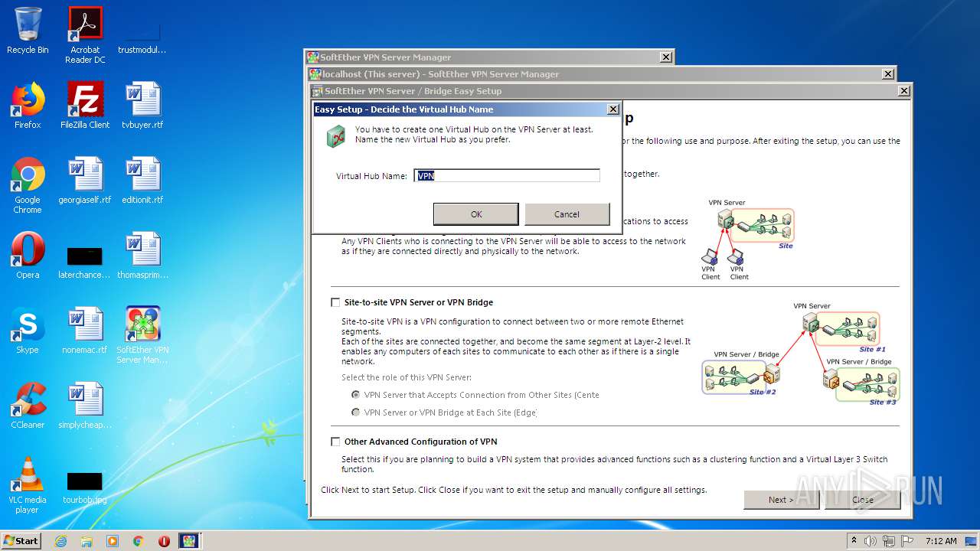The image size is (980, 551).
Task: Open Windows Media Player from taskbar
Action: tap(113, 541)
